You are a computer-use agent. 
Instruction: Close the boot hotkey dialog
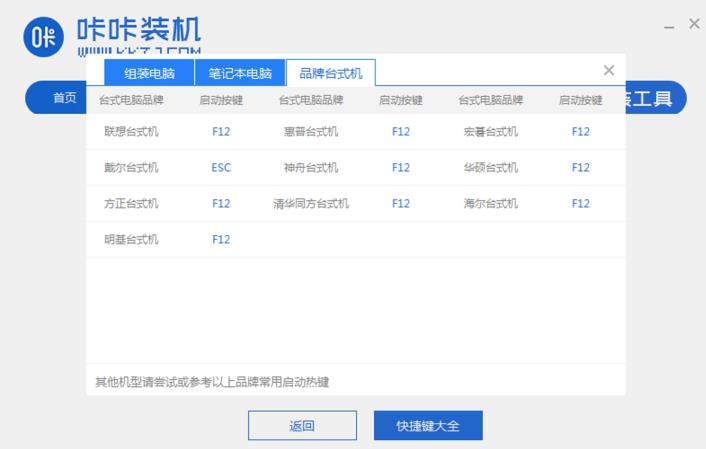(x=609, y=70)
